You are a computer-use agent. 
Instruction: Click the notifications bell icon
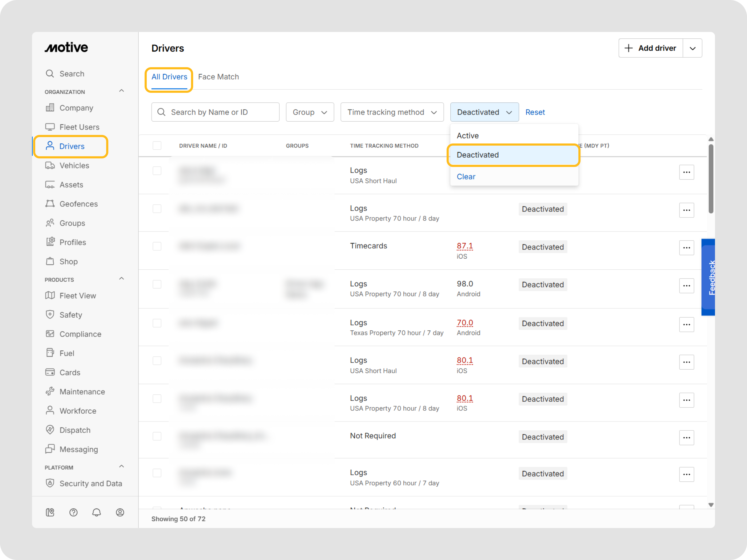(x=97, y=513)
